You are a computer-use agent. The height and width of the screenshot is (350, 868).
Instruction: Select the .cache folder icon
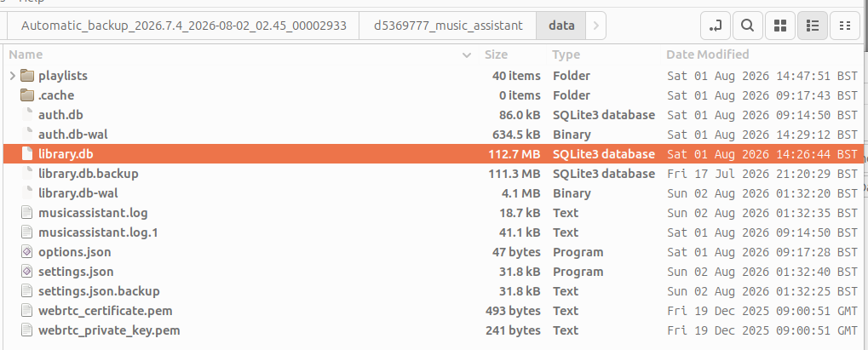pos(27,95)
